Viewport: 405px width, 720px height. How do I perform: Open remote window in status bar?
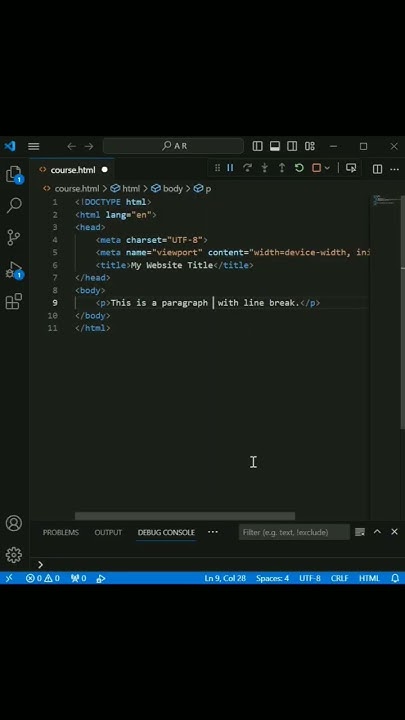click(9, 578)
